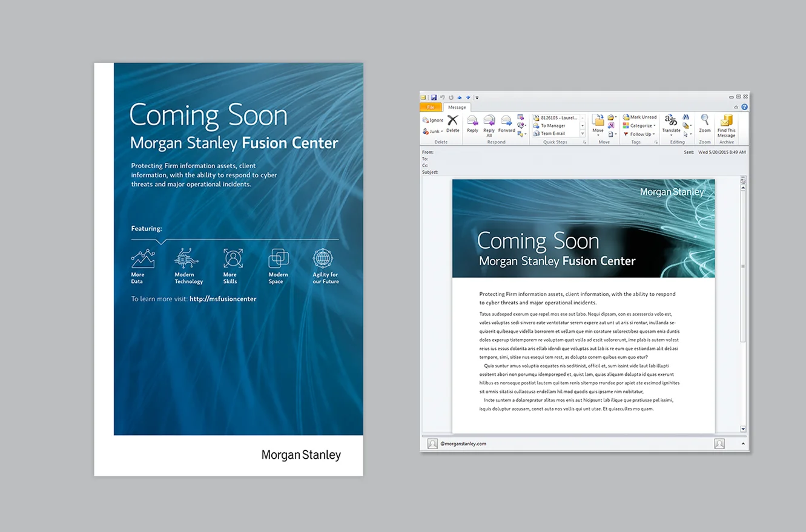
Task: Open the Follow Up flag menu
Action: click(x=638, y=134)
